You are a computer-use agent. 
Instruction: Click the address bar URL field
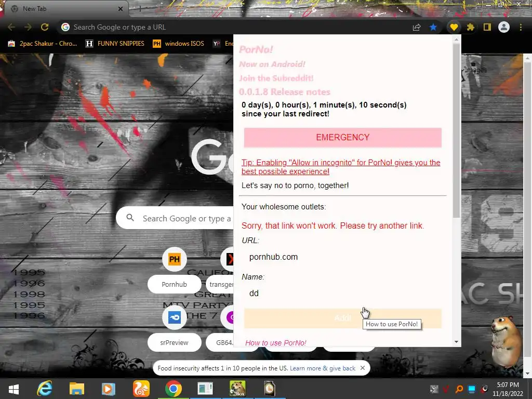234,27
